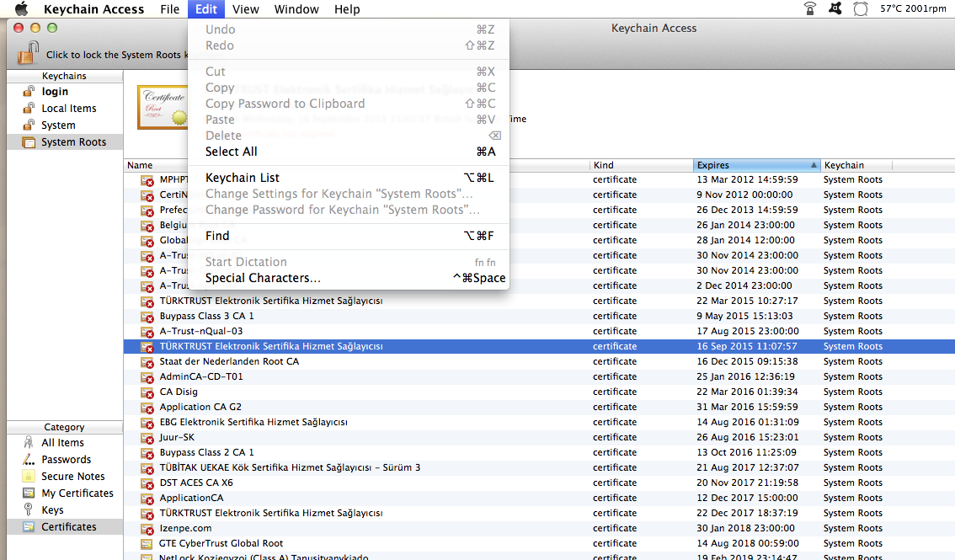Click the login keychain padlock icon
Viewport: 955px width, 560px height.
point(29,91)
